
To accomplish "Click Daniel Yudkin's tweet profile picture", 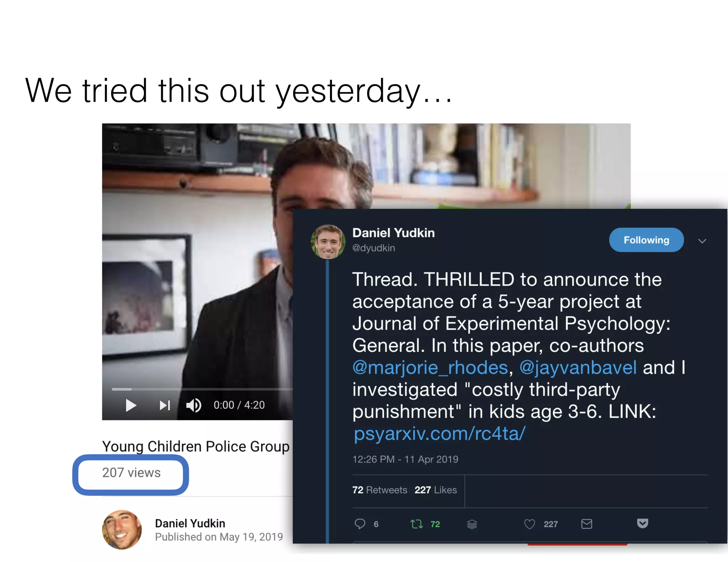I will point(328,242).
